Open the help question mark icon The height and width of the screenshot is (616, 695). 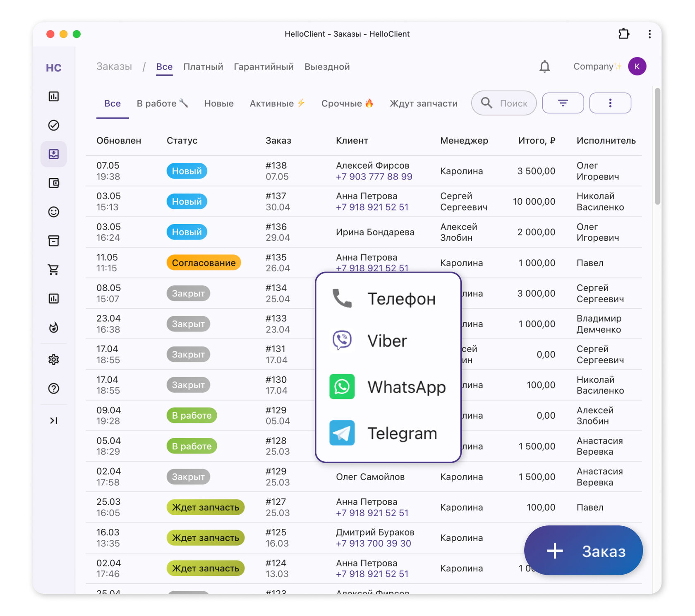tap(54, 388)
